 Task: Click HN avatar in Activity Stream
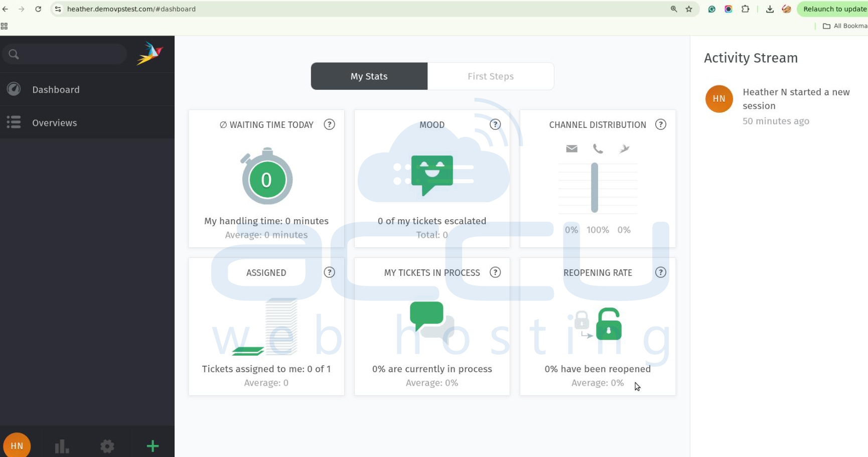(719, 99)
